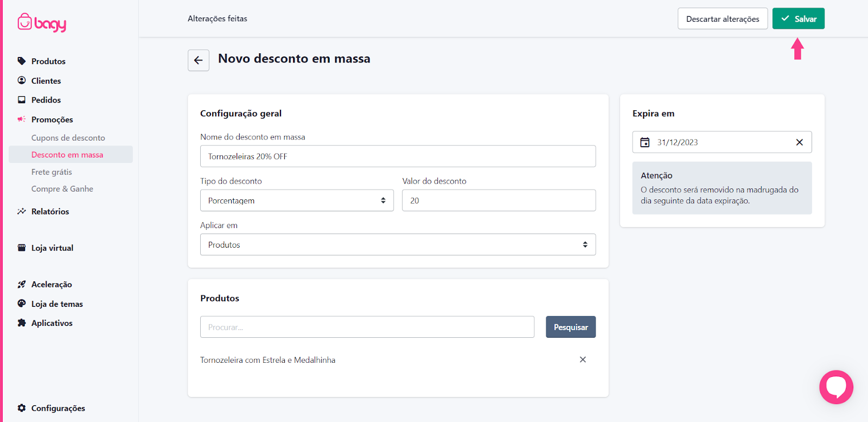Click the expiration date field 31/12/2023

point(722,142)
